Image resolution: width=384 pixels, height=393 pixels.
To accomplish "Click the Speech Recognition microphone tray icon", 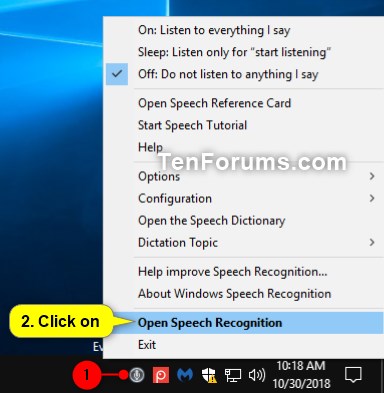I will [137, 375].
